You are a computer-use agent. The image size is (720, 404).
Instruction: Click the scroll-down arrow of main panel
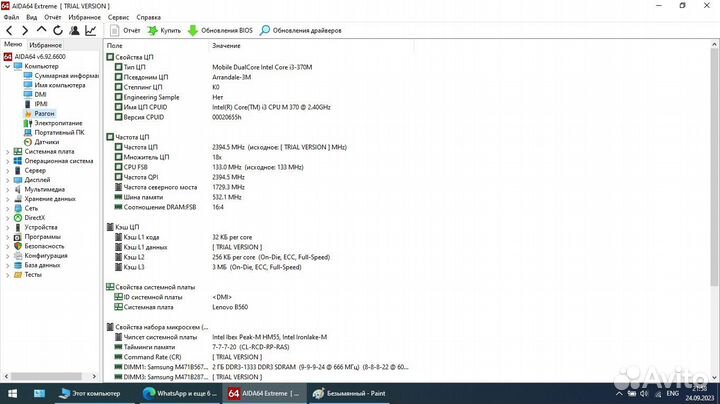coord(714,377)
